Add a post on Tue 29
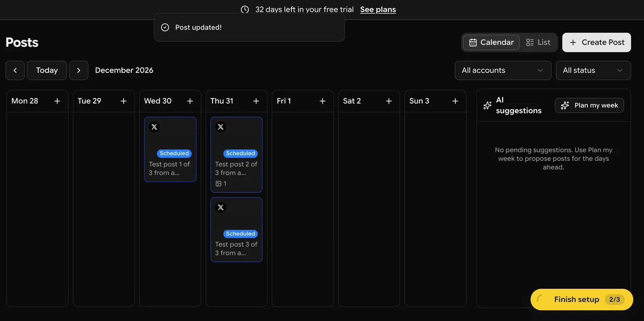 pyautogui.click(x=124, y=101)
